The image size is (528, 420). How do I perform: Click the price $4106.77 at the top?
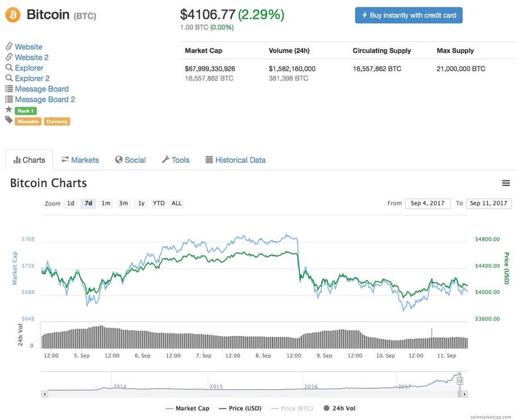(x=207, y=14)
